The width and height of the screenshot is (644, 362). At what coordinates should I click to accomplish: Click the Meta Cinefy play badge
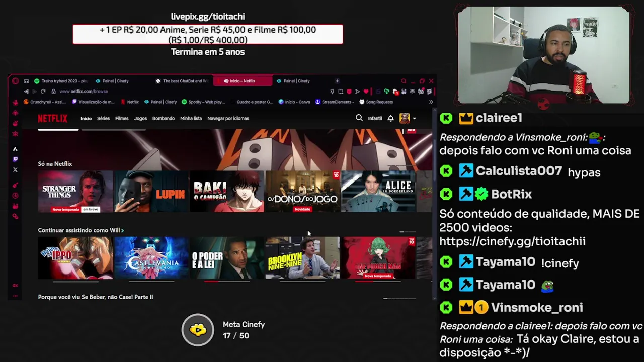198,330
